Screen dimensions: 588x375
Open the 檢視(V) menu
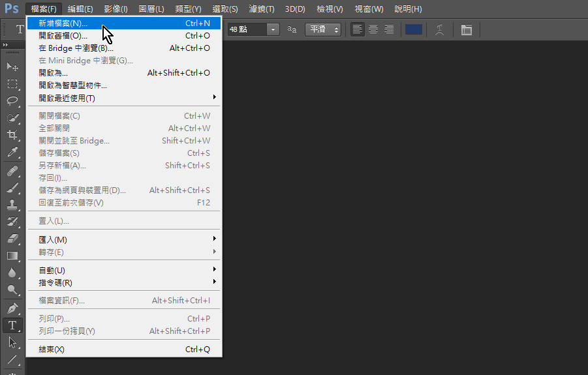330,8
